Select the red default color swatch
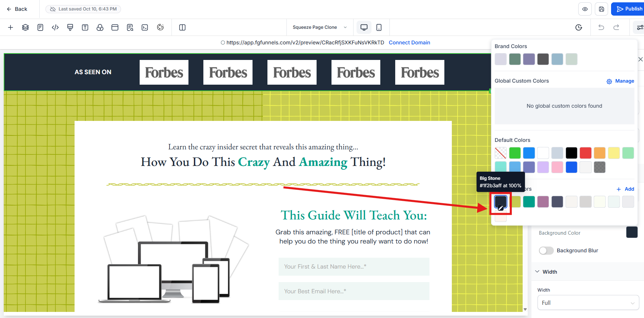Viewport: 644px width, 318px height. point(586,153)
